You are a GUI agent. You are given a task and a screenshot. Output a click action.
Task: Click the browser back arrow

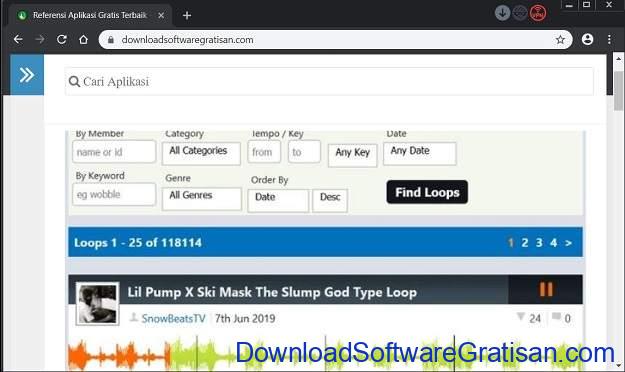pos(18,39)
